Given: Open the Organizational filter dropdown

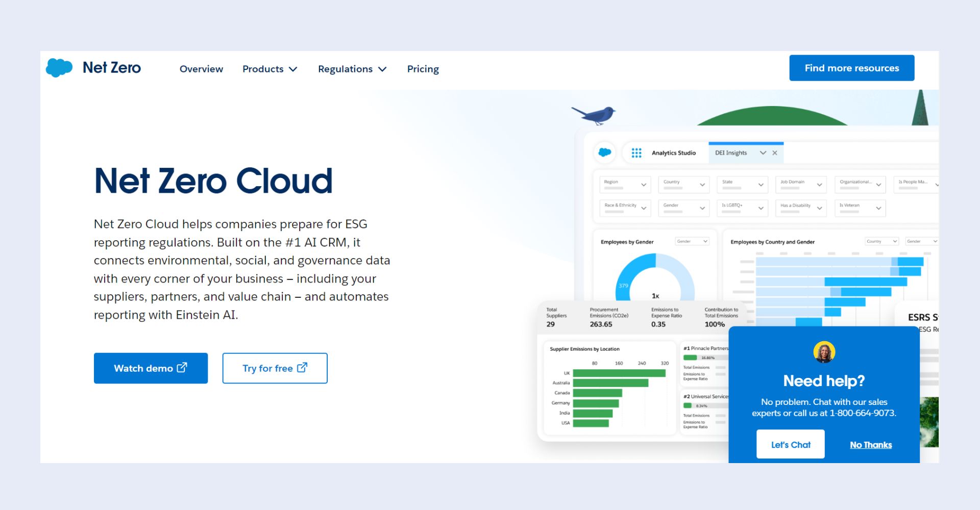Looking at the screenshot, I should tap(860, 185).
